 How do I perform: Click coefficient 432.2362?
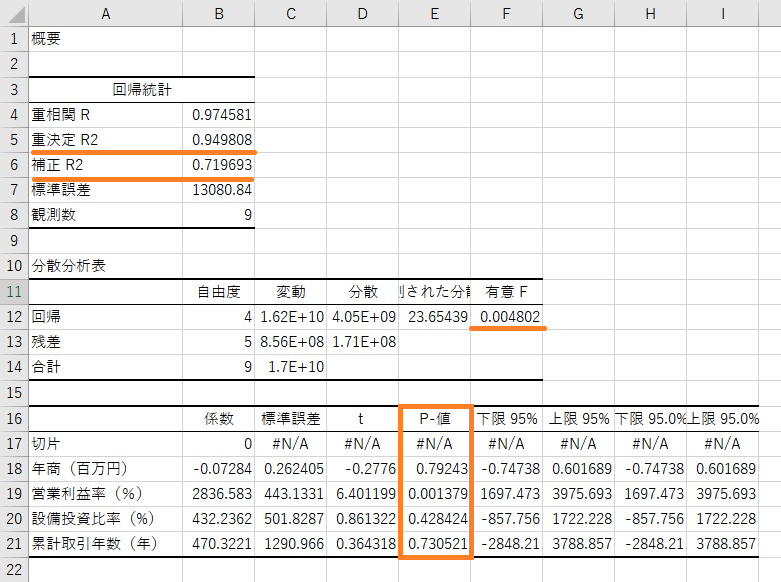(222, 519)
